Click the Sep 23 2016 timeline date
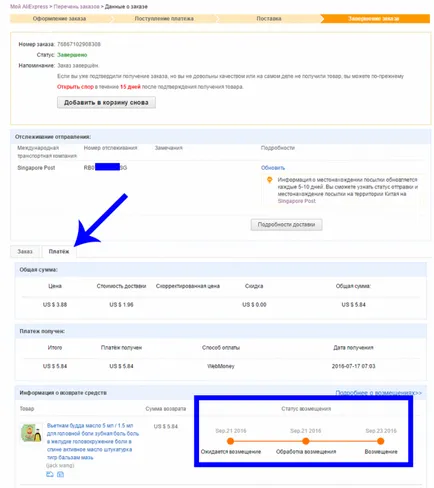434x488 pixels. tap(381, 431)
